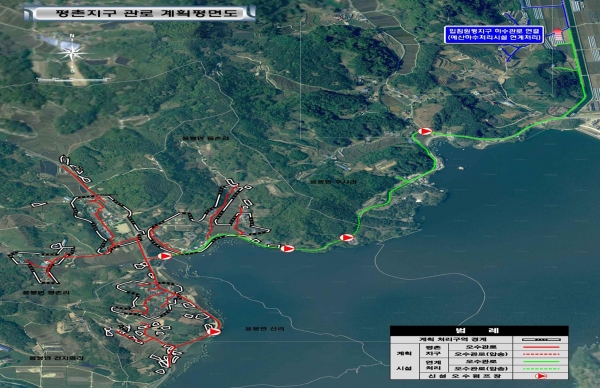Select the pump station marker nearest the 신리 label
The width and height of the screenshot is (600, 388).
pyautogui.click(x=213, y=331)
